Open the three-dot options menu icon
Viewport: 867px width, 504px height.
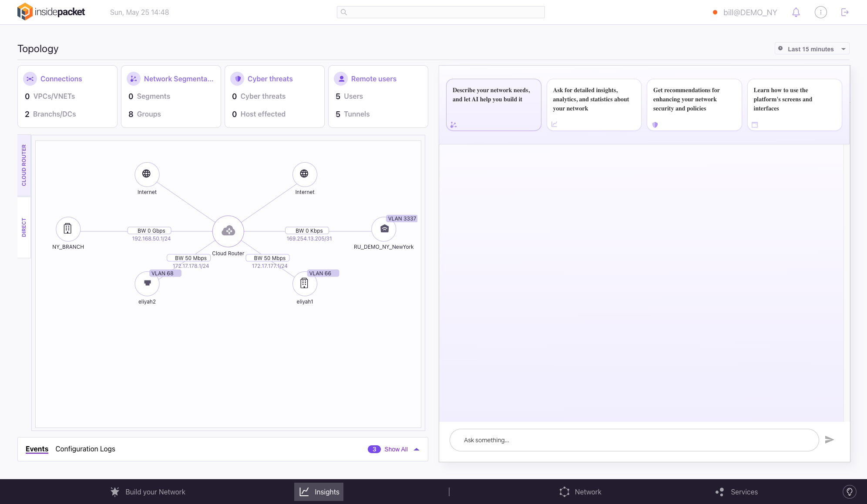pyautogui.click(x=820, y=12)
